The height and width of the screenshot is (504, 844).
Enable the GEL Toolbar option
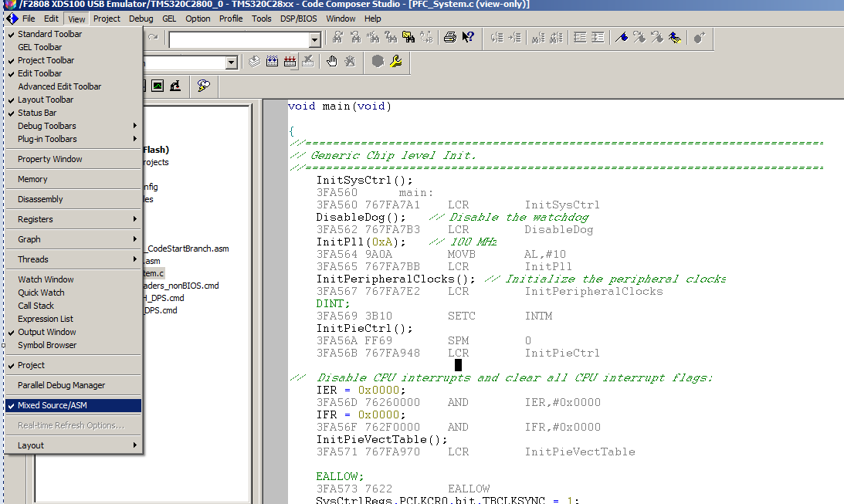tap(39, 47)
